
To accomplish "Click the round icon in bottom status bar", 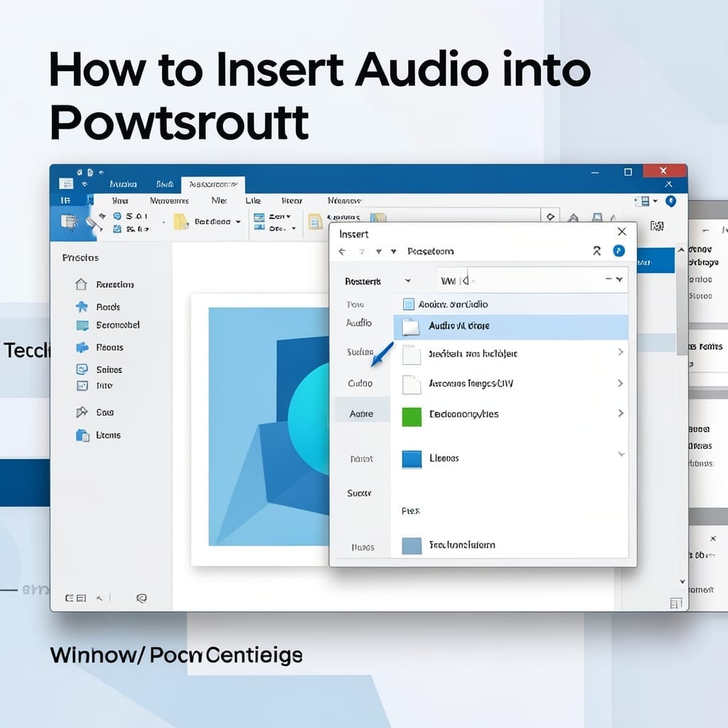I will click(141, 598).
